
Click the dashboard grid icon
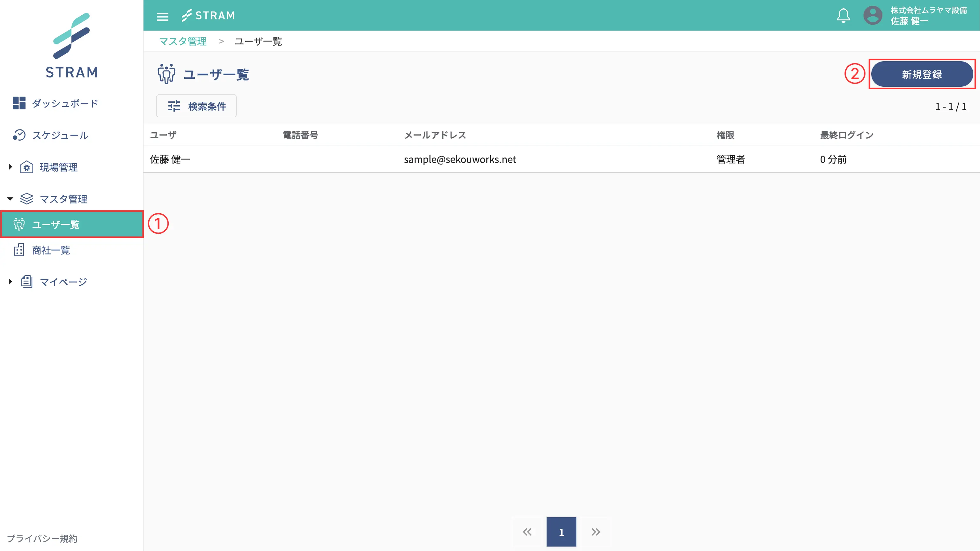(x=18, y=103)
